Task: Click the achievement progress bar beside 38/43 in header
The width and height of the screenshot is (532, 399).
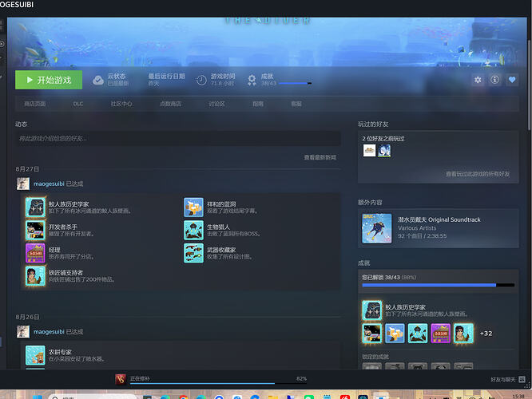Action: tap(295, 83)
